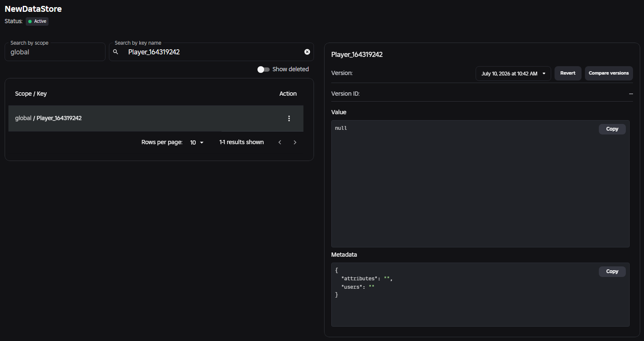The height and width of the screenshot is (341, 644).
Task: Click the null value text
Action: (341, 128)
